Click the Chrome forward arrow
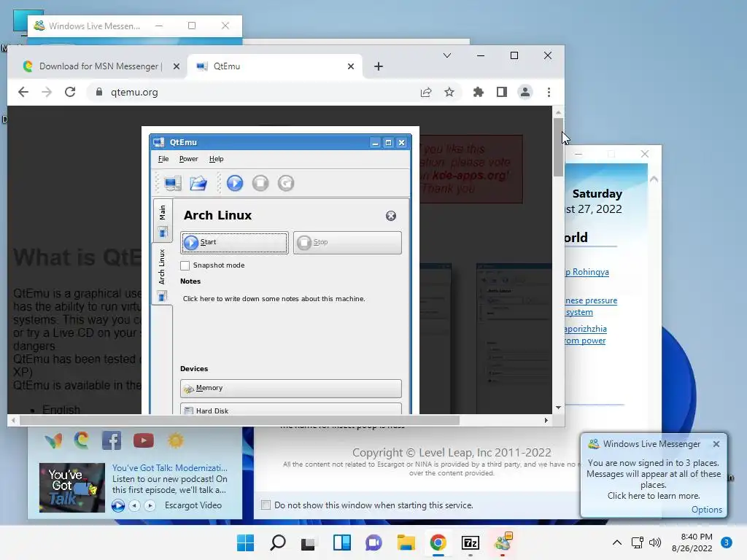 pos(46,92)
